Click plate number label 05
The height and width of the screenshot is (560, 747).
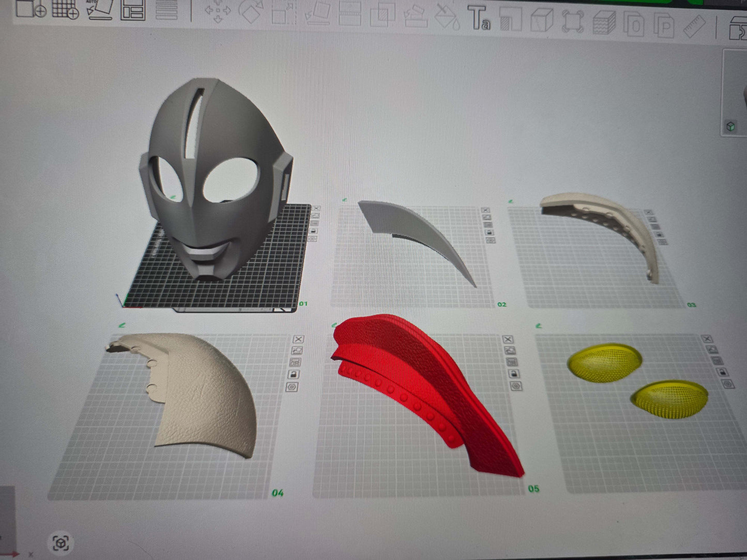pyautogui.click(x=533, y=488)
